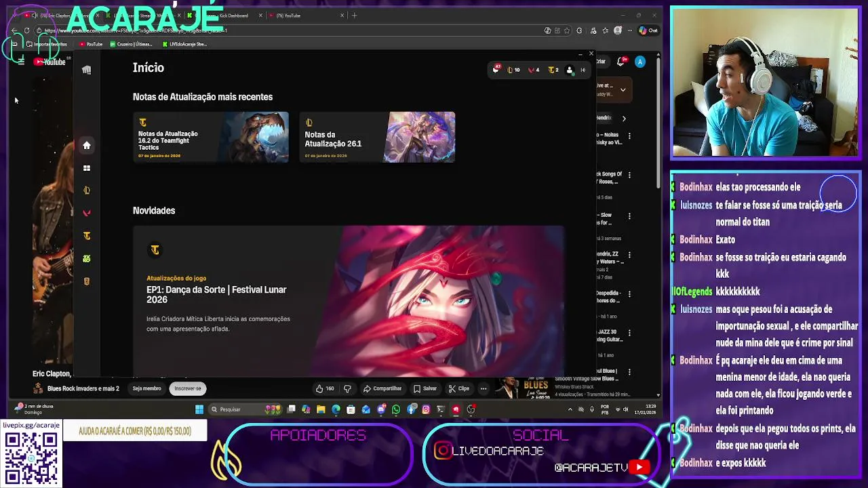This screenshot has width=868, height=488.
Task: Go to YouTube home via logo
Action: [50, 62]
